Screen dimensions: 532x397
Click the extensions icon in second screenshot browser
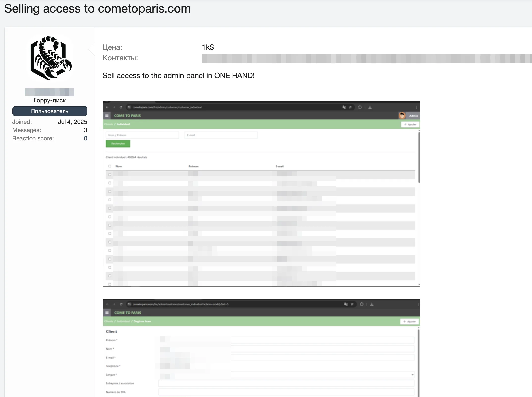coord(362,304)
